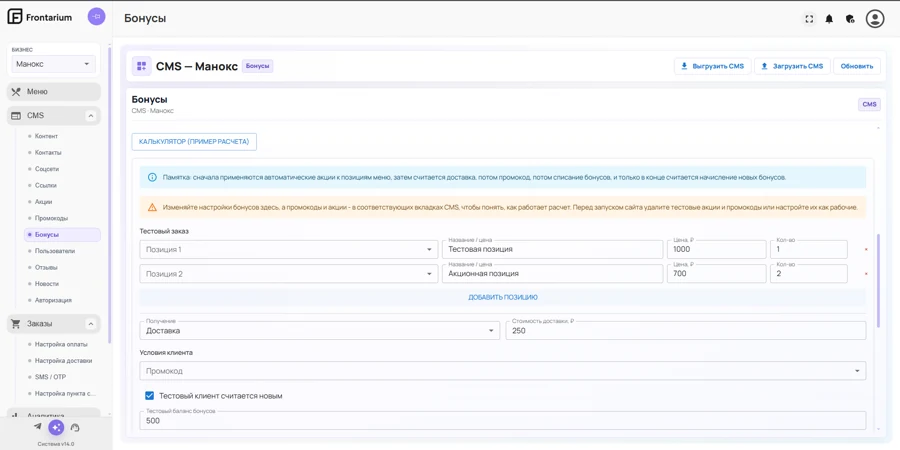Click Загрузить CMS button
Image resolution: width=900 pixels, height=450 pixels.
pos(792,66)
